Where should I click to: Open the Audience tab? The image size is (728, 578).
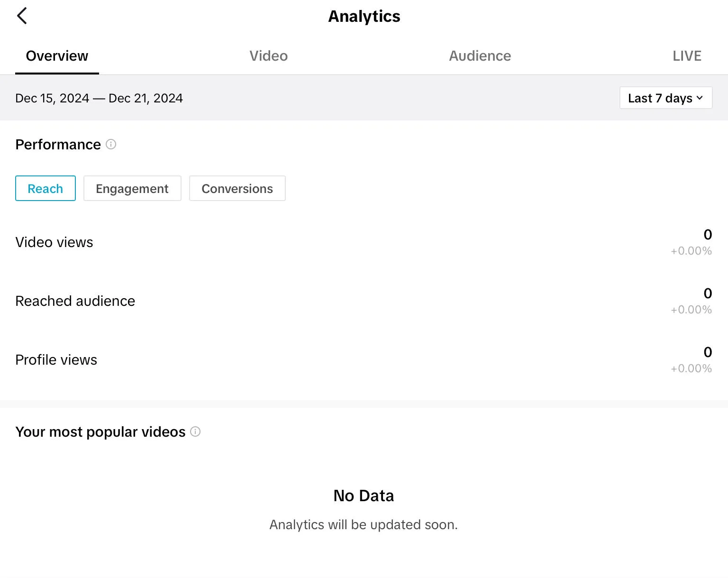pos(480,56)
